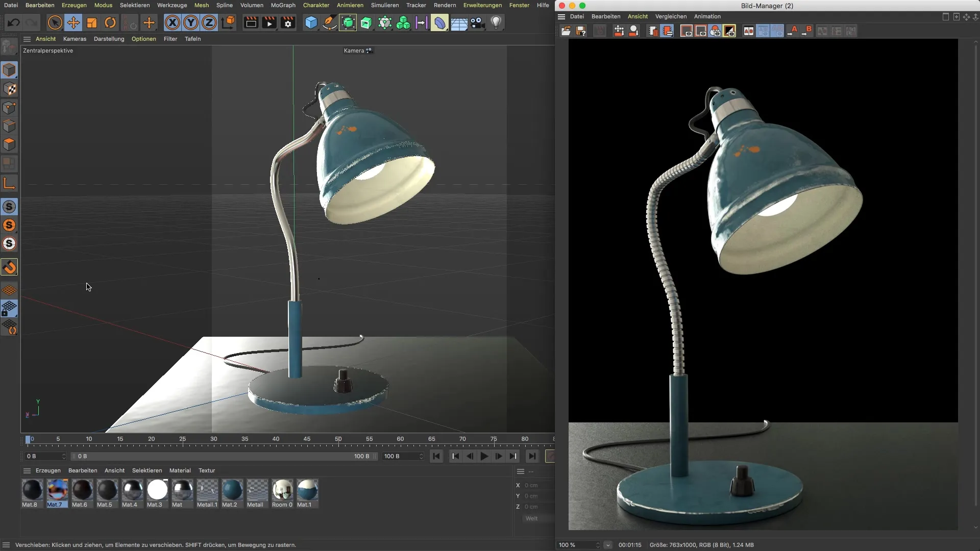Open the Subdivision Surface generator icon
This screenshot has width=980, height=551.
coord(348,22)
